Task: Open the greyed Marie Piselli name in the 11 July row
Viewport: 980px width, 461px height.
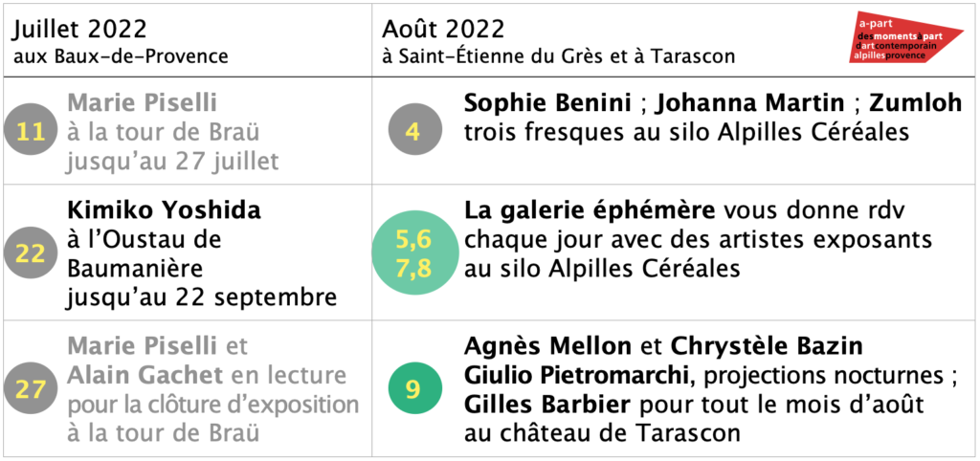Action: [x=144, y=102]
